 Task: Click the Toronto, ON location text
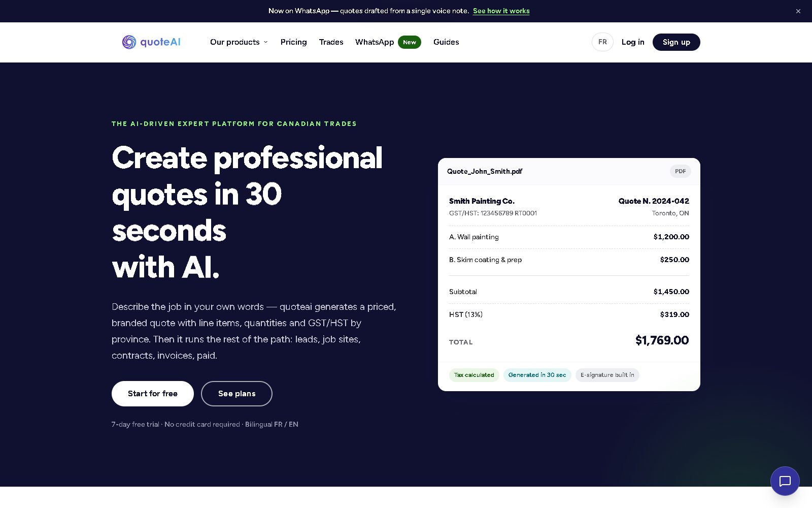[670, 213]
